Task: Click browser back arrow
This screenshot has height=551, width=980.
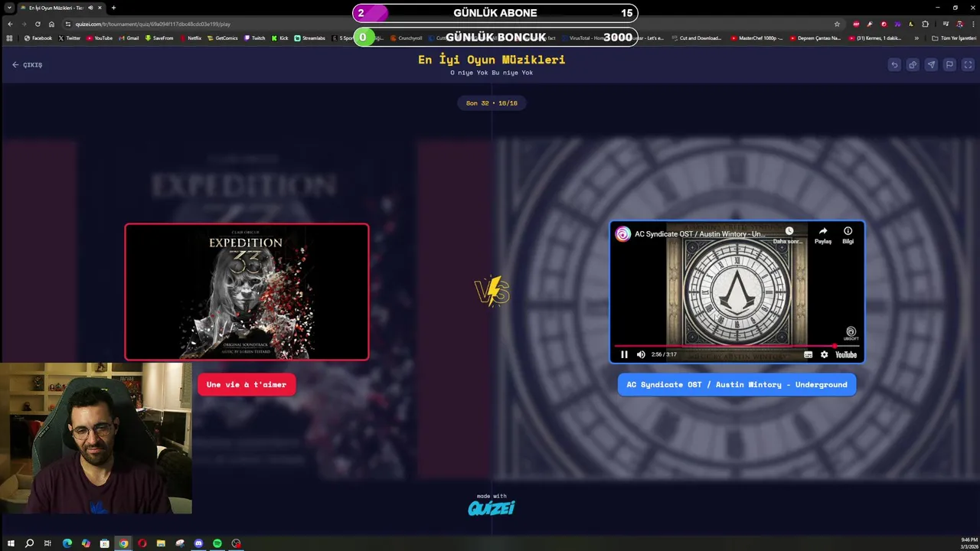Action: 10,24
